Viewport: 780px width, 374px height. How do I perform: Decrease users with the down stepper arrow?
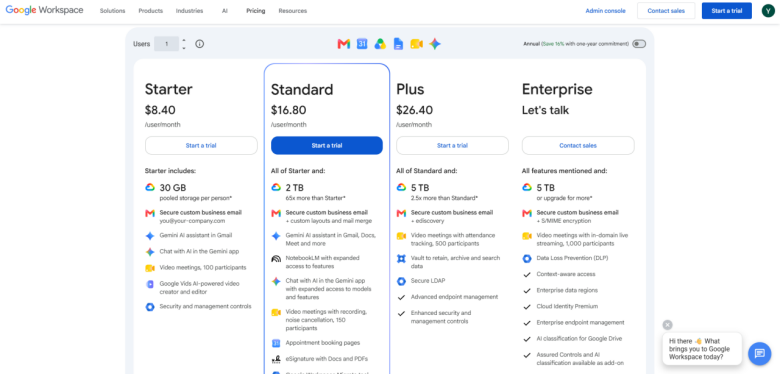[184, 48]
